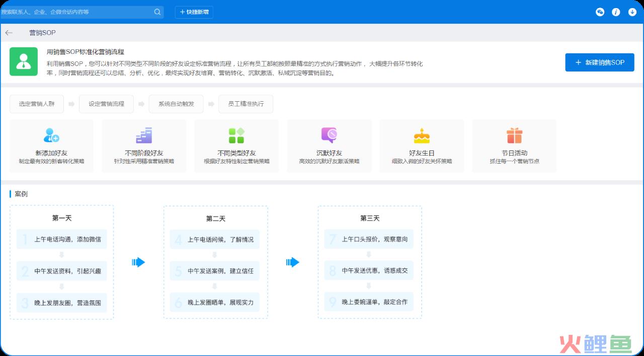Select step 上午口头报价，观察意向
This screenshot has width=644, height=356.
tap(369, 239)
